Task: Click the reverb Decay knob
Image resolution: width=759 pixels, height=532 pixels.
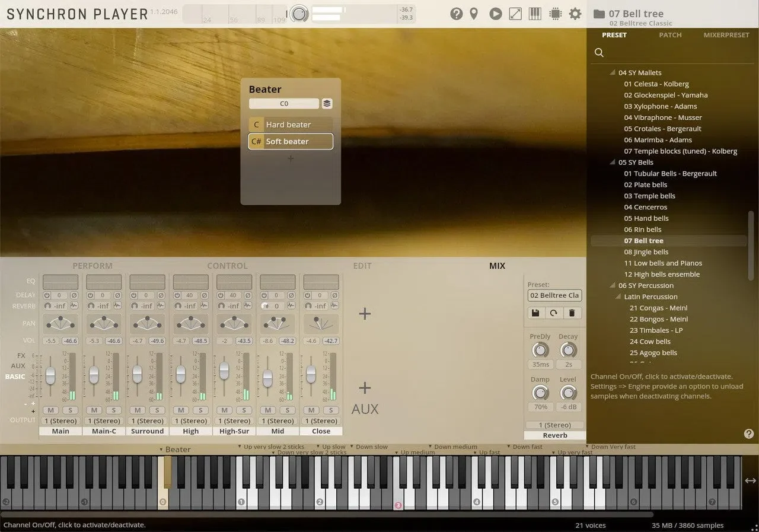Action: [568, 350]
